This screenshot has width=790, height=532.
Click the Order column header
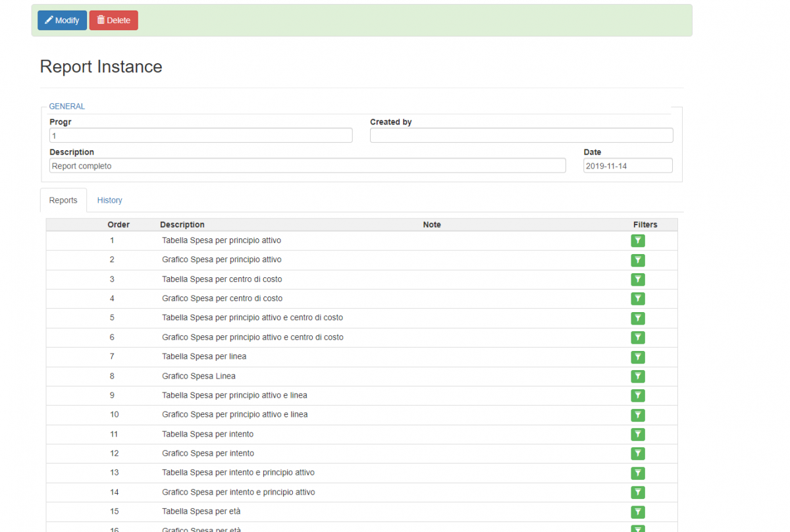click(118, 225)
